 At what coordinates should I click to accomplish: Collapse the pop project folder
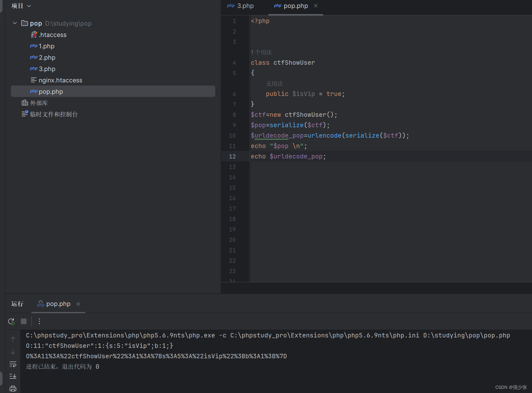coord(15,23)
